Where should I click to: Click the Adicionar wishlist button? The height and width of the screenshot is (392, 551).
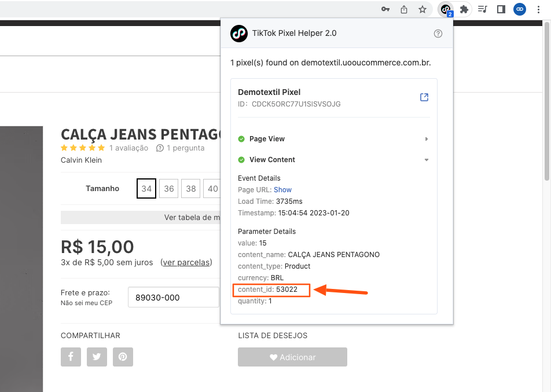pyautogui.click(x=292, y=357)
